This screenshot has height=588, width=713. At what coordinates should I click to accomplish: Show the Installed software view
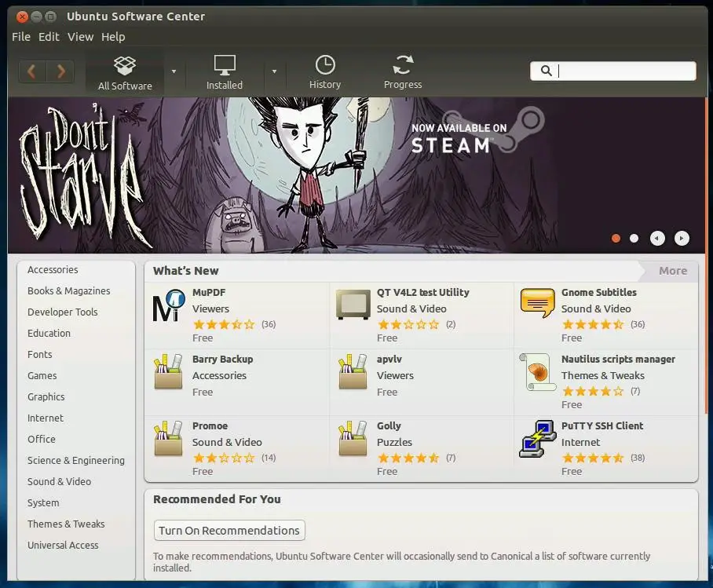click(225, 73)
